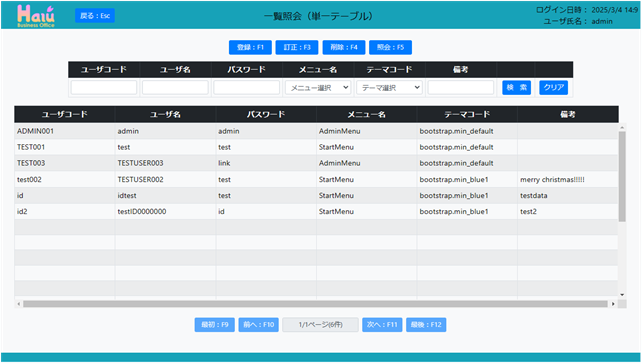Click the ユーザ氏名 admin label in header
Image resolution: width=642 pixels, height=364 pixels.
tap(578, 21)
